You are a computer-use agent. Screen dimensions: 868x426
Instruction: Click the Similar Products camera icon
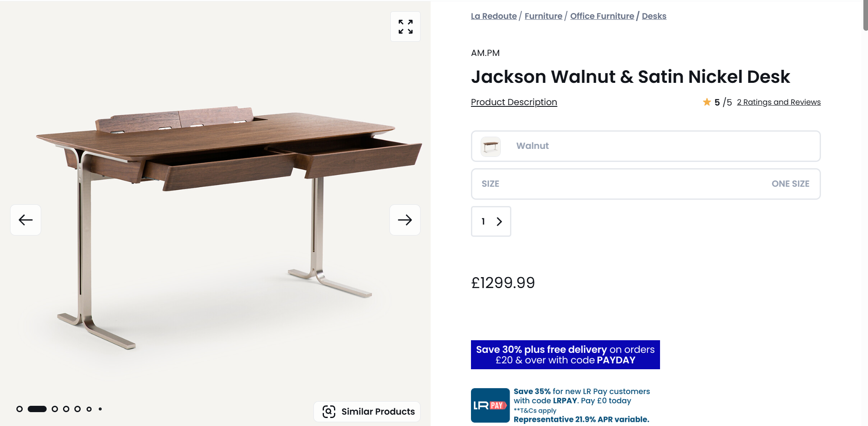pos(329,412)
